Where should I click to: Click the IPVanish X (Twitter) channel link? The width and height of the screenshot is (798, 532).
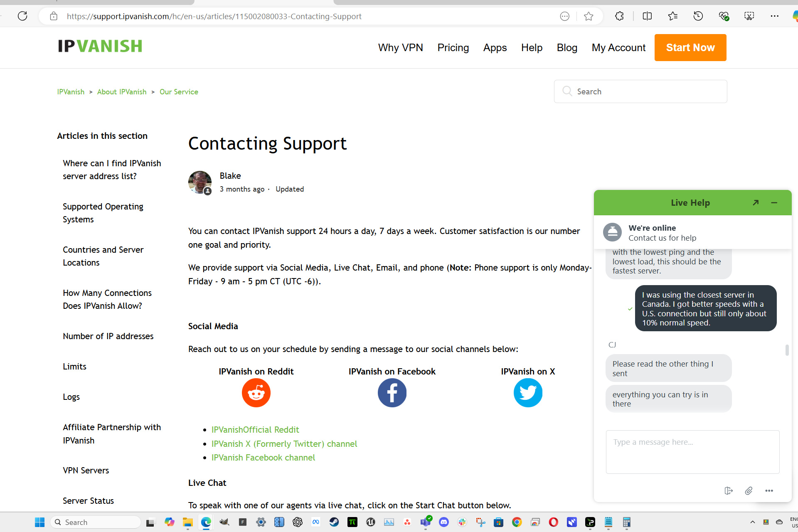[x=284, y=443]
